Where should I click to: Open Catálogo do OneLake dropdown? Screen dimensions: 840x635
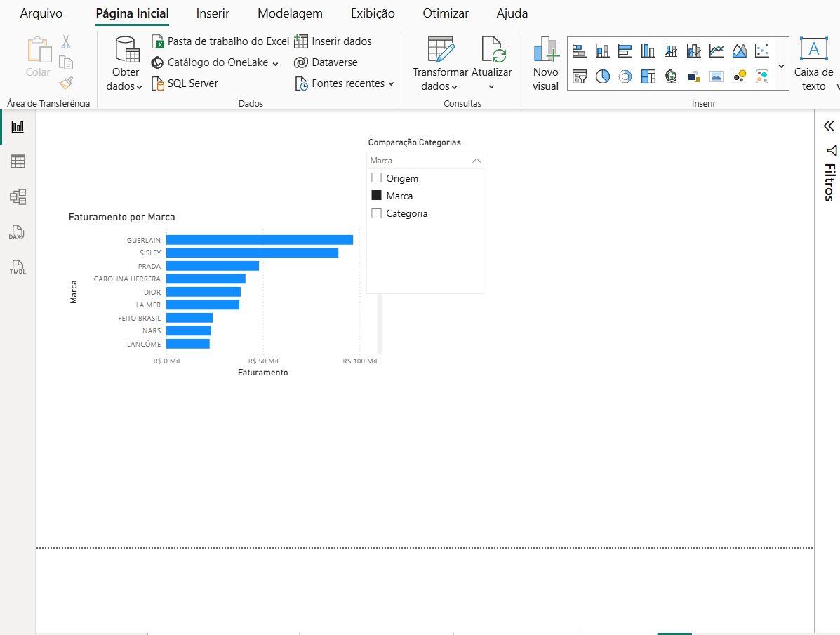(x=215, y=62)
